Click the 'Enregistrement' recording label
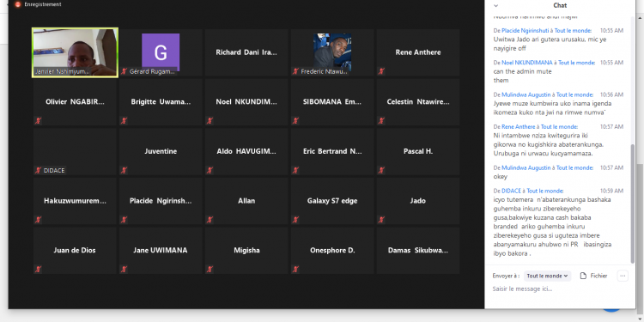Viewport: 644px width, 322px height. (43, 4)
